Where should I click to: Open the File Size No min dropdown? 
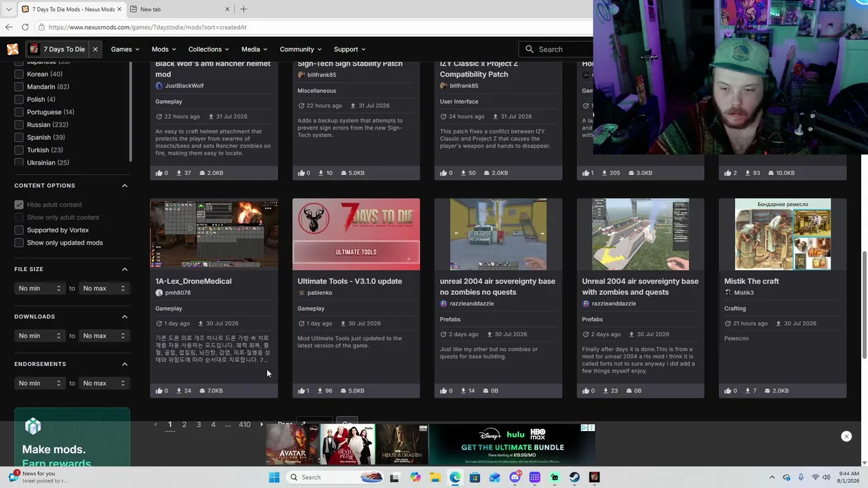(x=39, y=289)
